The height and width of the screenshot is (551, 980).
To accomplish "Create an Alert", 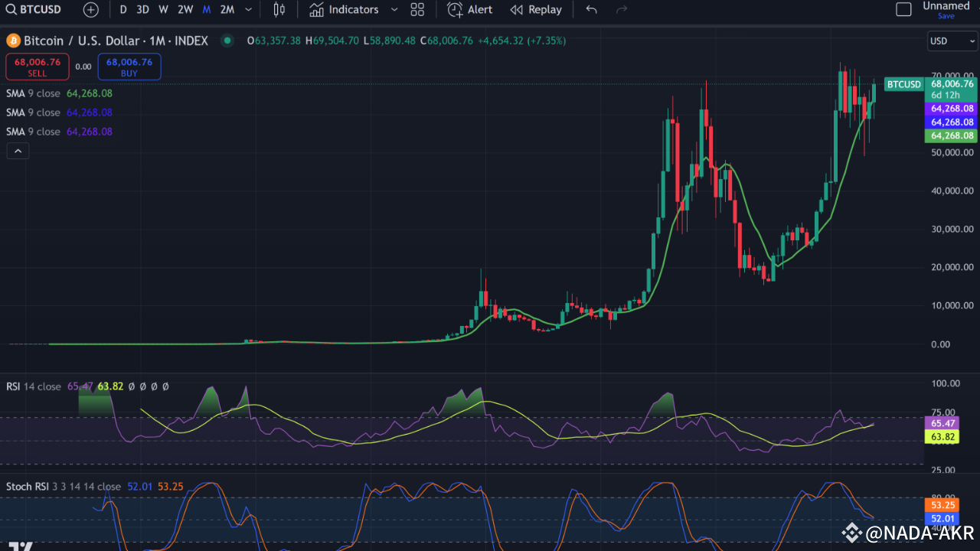I will click(x=470, y=9).
